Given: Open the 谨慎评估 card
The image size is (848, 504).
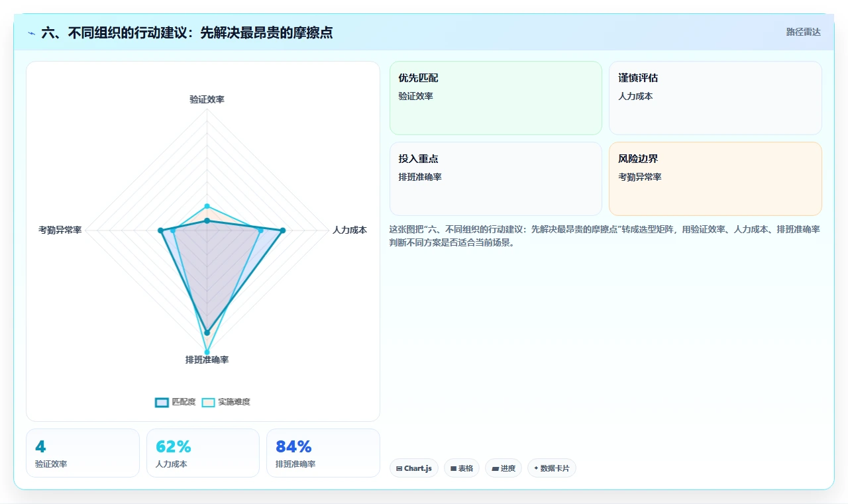Looking at the screenshot, I should click(x=715, y=98).
